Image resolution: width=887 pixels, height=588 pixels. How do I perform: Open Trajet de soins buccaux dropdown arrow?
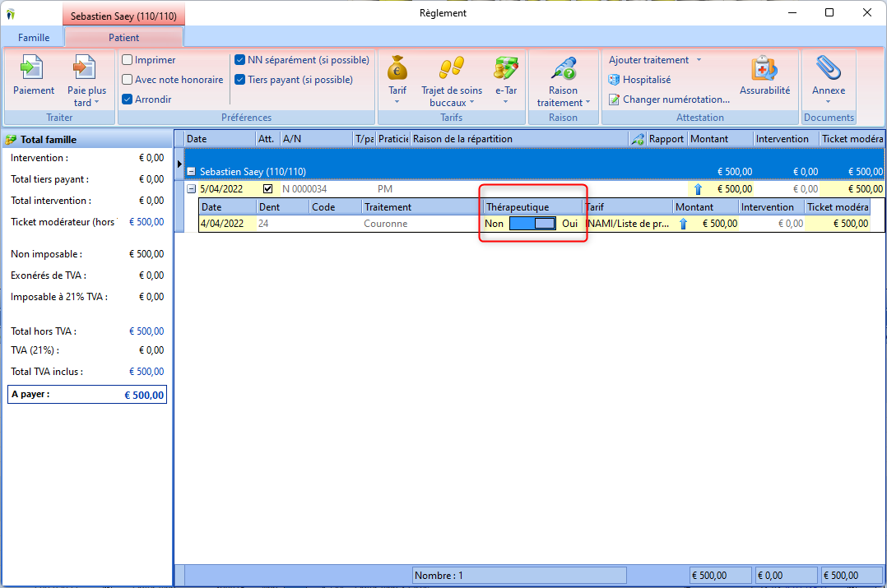tap(471, 103)
